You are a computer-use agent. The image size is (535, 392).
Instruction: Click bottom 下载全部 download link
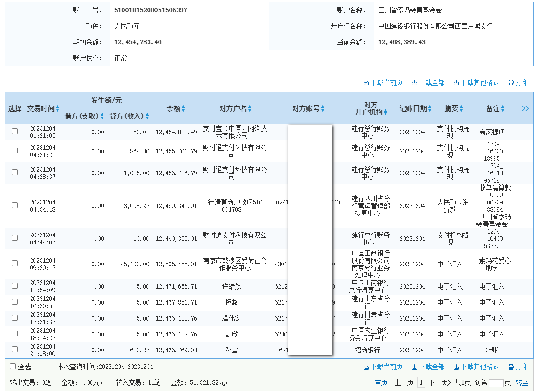click(x=428, y=367)
